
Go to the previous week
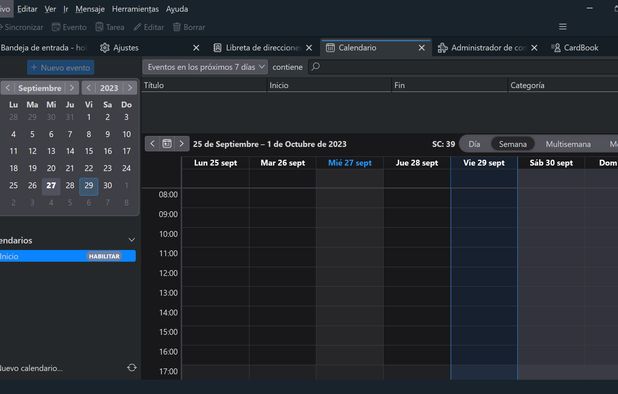point(153,144)
